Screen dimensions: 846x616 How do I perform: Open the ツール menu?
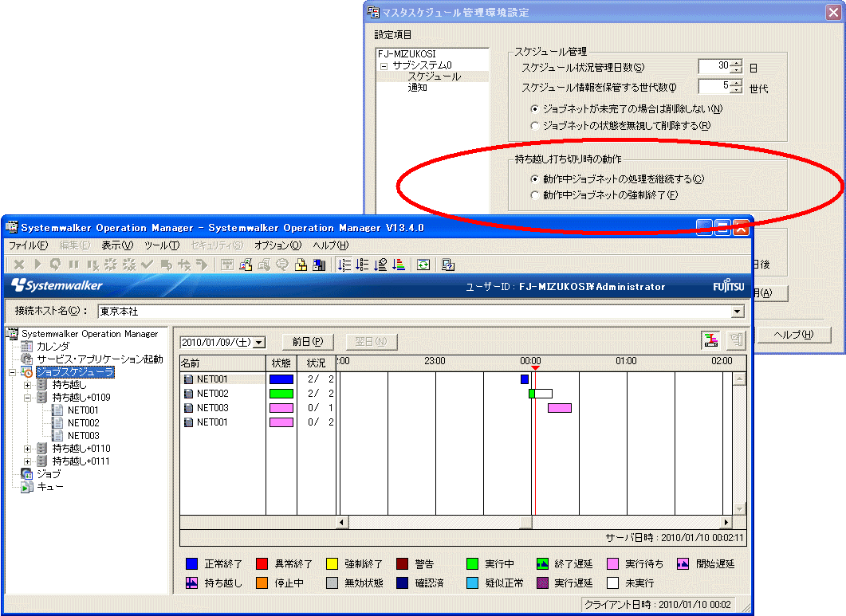coord(162,245)
